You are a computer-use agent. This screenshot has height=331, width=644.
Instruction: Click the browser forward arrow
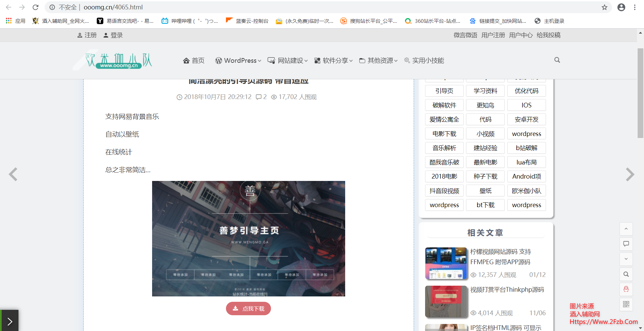pyautogui.click(x=22, y=7)
